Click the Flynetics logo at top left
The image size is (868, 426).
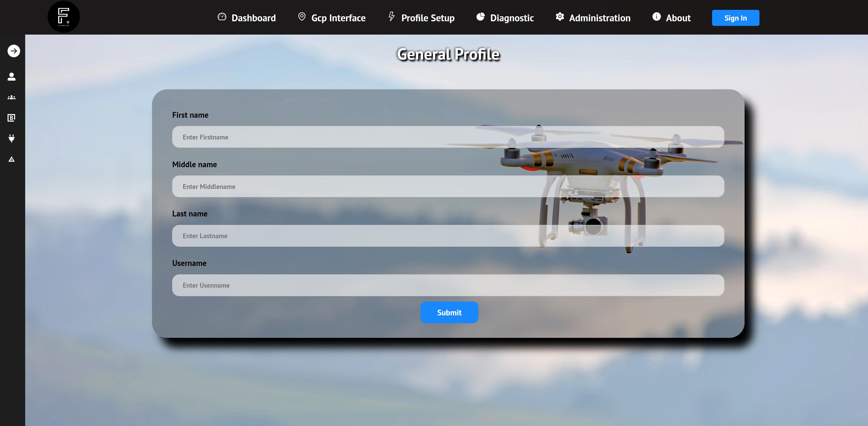pyautogui.click(x=64, y=16)
